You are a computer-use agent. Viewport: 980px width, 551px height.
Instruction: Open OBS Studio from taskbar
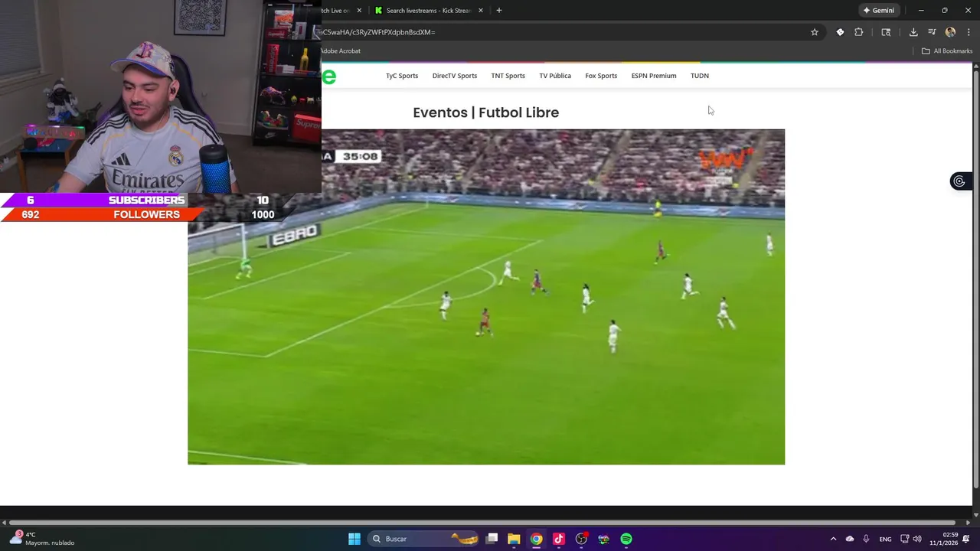pos(581,539)
